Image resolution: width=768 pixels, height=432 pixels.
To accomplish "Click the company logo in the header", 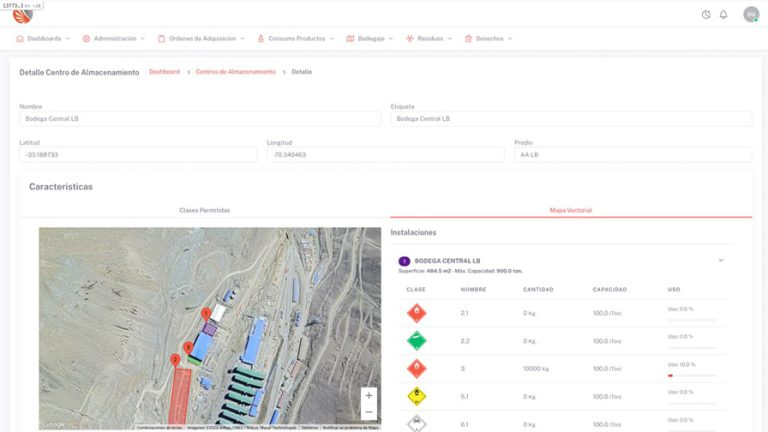I will pyautogui.click(x=21, y=14).
